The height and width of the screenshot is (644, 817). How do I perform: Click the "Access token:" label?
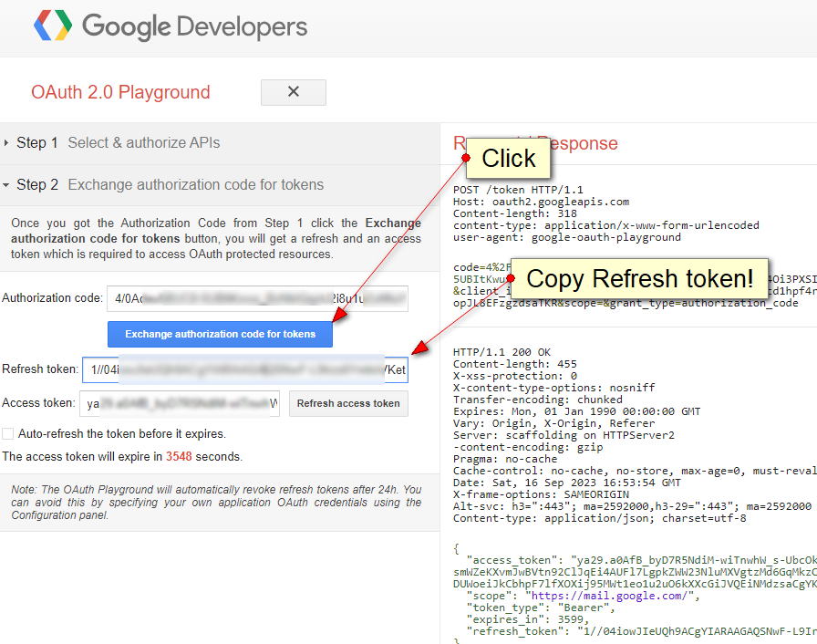pyautogui.click(x=38, y=403)
